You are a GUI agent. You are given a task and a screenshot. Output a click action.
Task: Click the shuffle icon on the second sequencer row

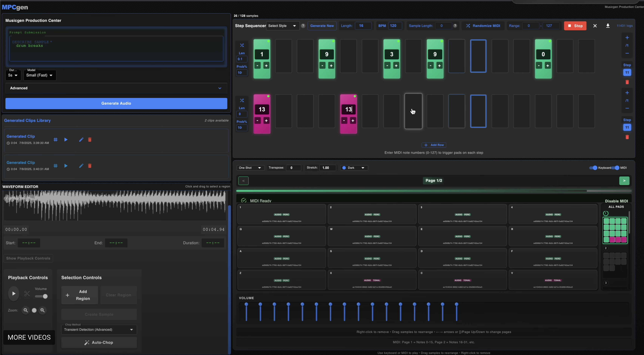(x=242, y=100)
